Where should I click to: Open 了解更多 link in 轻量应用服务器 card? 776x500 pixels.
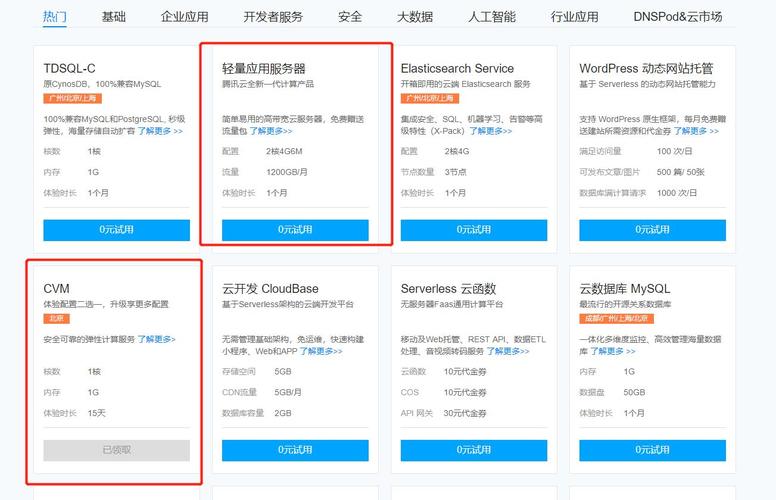(271, 131)
